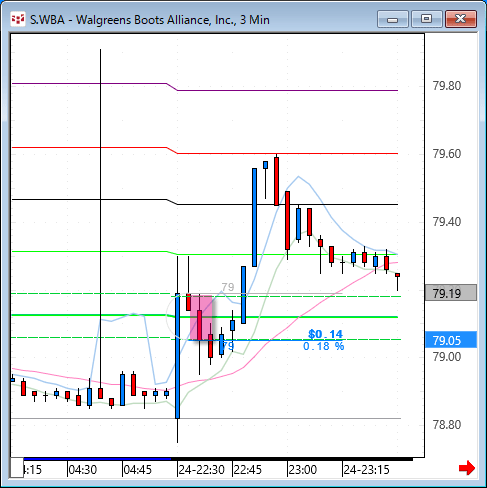Click the 22:45 time axis label
This screenshot has width=487, height=488.
pos(247,470)
